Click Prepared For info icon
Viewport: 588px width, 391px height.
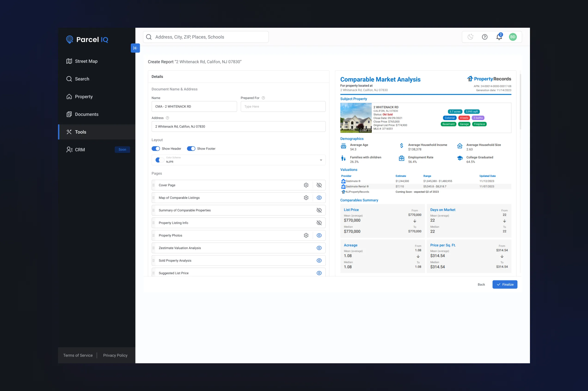click(263, 98)
